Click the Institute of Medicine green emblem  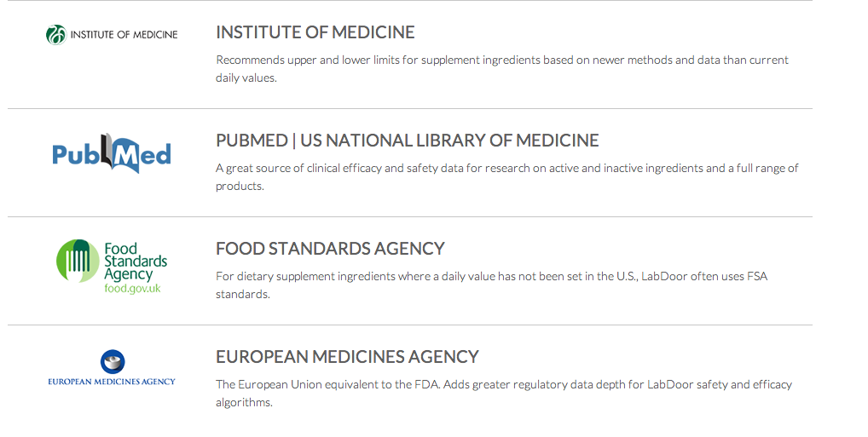pyautogui.click(x=55, y=35)
